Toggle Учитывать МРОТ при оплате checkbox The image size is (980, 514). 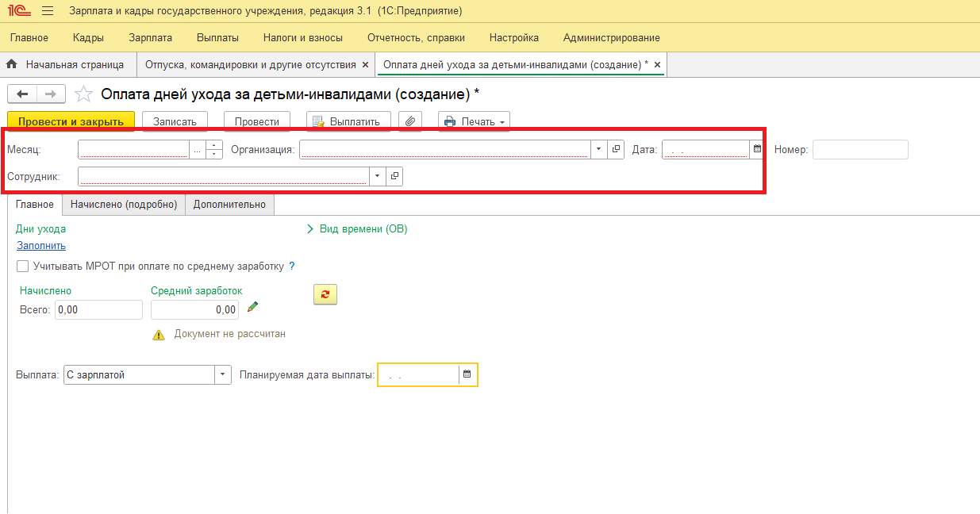(23, 267)
